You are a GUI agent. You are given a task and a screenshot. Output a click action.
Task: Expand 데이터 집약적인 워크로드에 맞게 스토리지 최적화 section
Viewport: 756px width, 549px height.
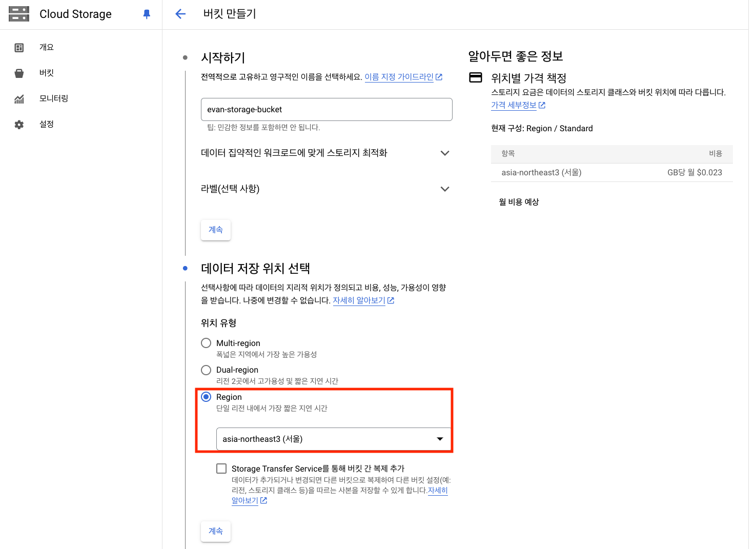[326, 153]
